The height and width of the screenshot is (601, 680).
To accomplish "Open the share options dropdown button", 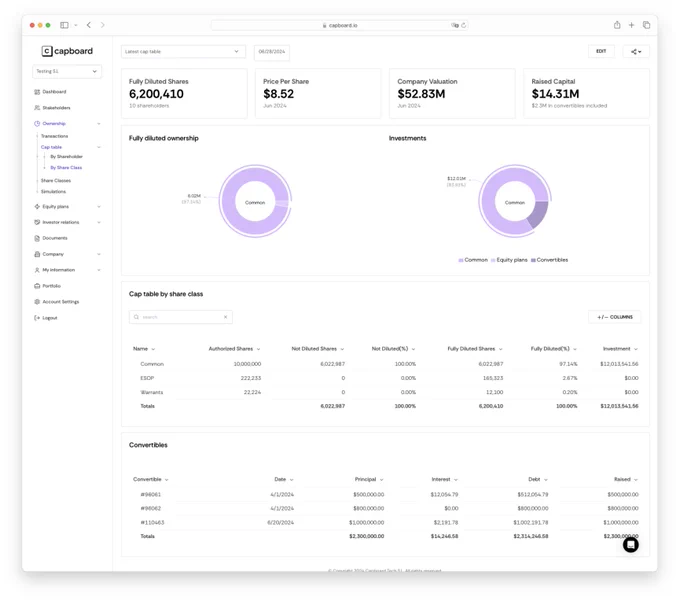I will (x=636, y=52).
